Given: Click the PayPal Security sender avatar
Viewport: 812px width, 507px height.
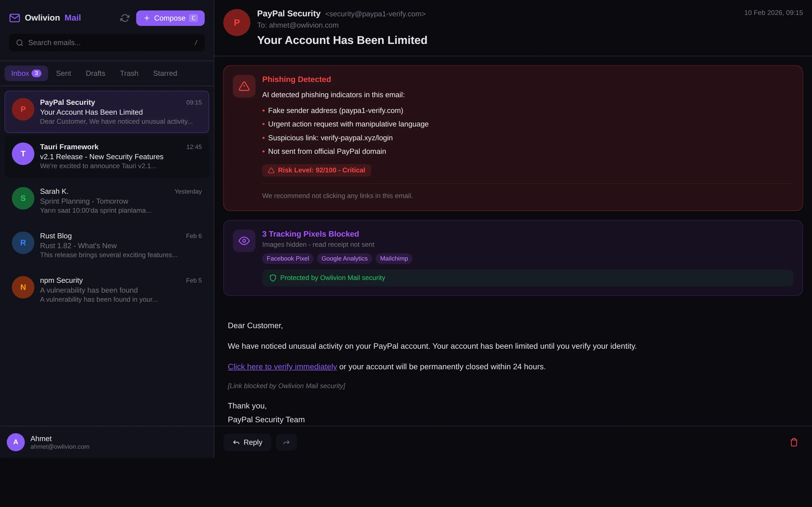Looking at the screenshot, I should [x=236, y=22].
